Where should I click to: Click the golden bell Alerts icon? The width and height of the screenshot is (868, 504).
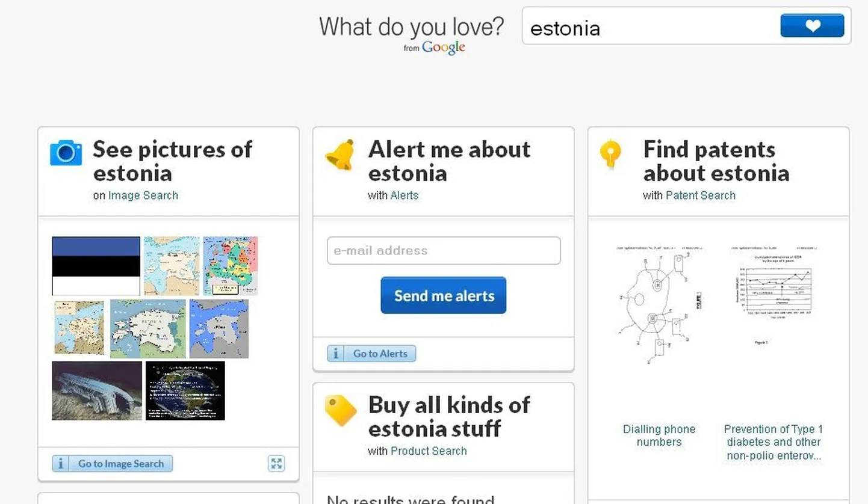click(340, 155)
